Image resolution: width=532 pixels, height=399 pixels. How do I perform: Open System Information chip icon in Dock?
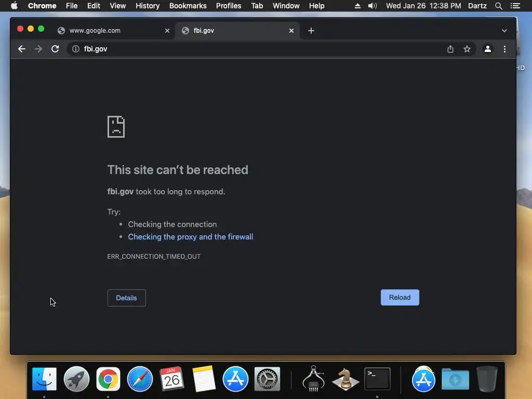[x=313, y=379]
